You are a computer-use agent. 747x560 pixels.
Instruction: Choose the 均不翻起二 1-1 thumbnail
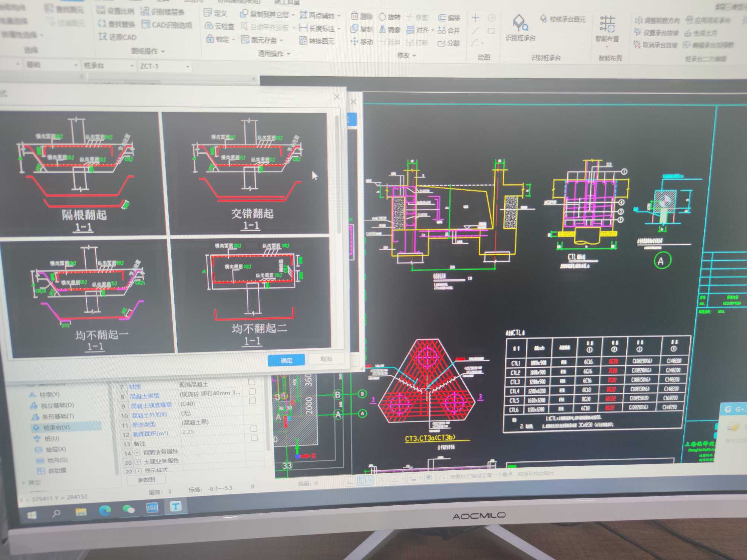[251, 294]
